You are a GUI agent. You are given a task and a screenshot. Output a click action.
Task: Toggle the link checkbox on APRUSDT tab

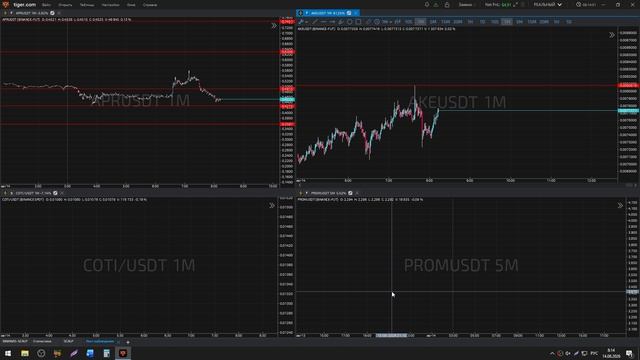click(52, 13)
